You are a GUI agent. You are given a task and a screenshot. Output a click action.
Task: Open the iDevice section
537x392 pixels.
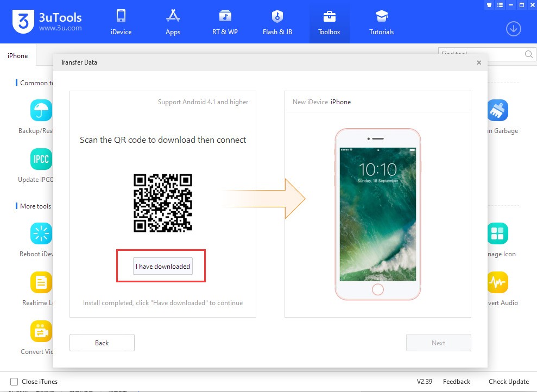click(x=121, y=22)
